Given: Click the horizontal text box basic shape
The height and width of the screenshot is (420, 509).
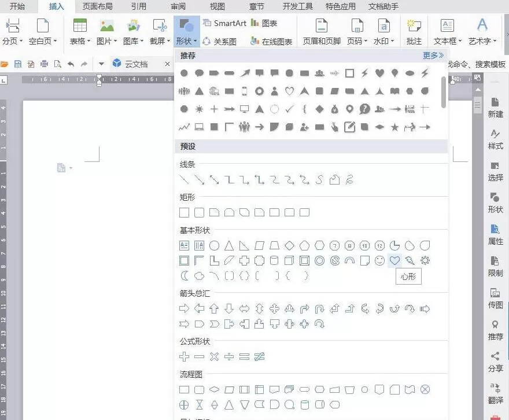Looking at the screenshot, I should [x=184, y=246].
